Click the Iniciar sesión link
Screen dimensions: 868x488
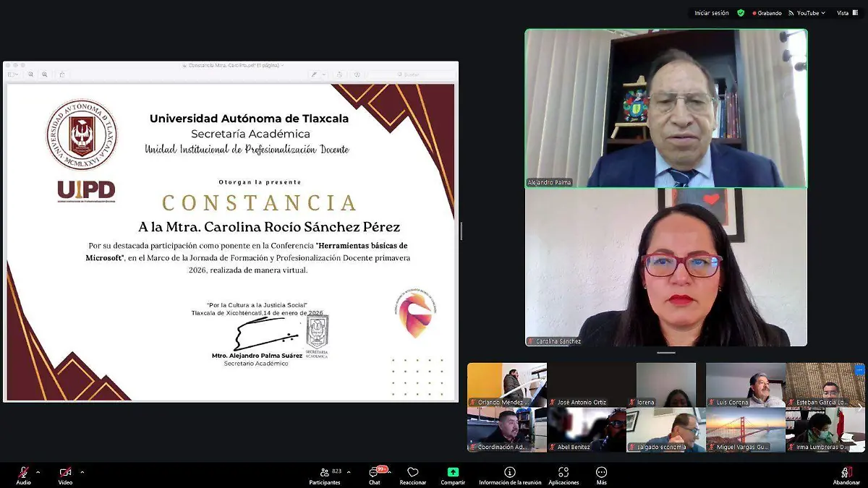pyautogui.click(x=712, y=12)
